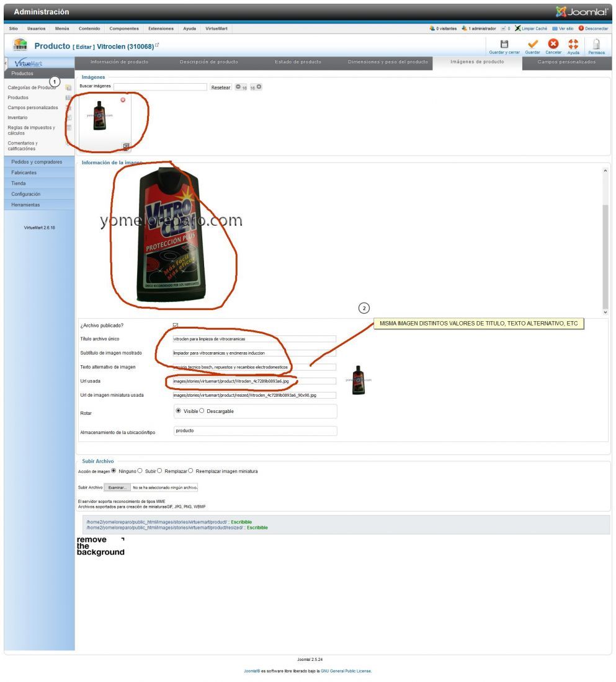616x682 pixels.
Task: Expand Pedidos y compradores sidebar section
Action: [39, 162]
